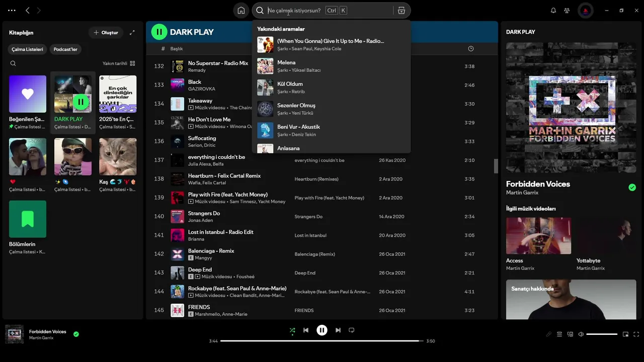Image resolution: width=644 pixels, height=362 pixels.
Task: Select recent search Give It Up to Me
Action: pyautogui.click(x=332, y=45)
